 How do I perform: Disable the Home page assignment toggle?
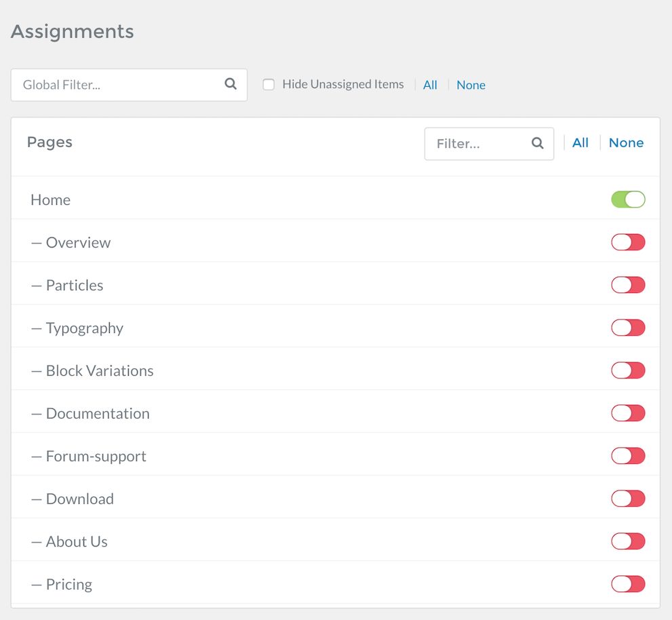coord(628,199)
